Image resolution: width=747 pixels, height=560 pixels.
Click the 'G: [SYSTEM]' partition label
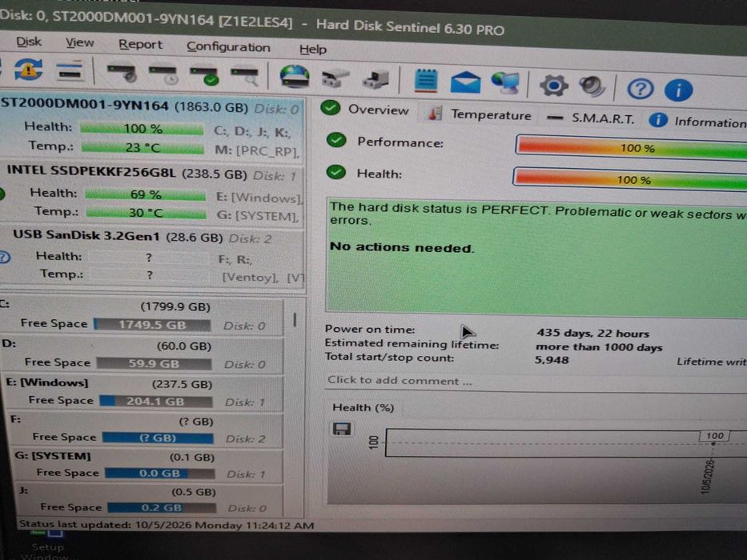pos(52,455)
